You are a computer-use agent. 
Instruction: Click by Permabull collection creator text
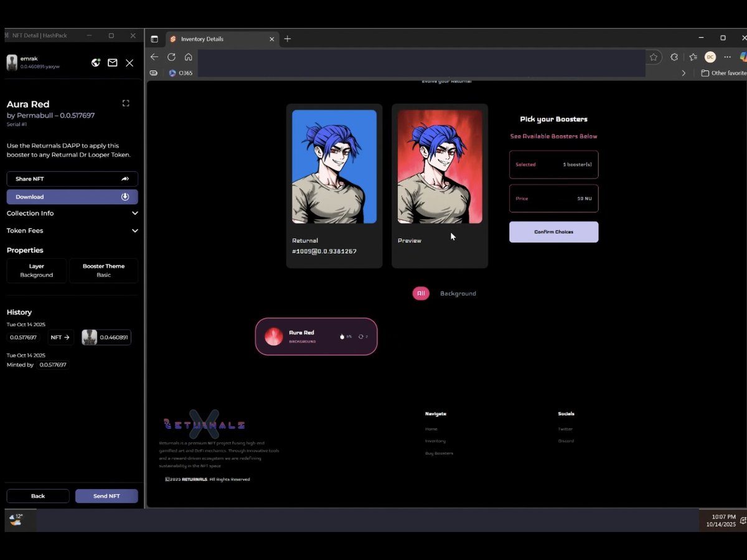50,116
